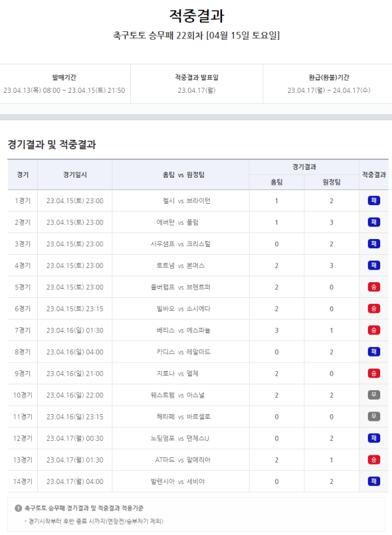392x535 pixels.
Task: Select the 23.04.15(토) 23:15 kickoff time
Action: 74,309
